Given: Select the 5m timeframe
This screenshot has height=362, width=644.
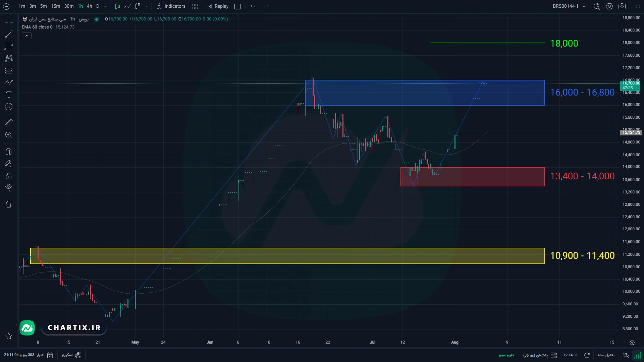Looking at the screenshot, I should (44, 6).
